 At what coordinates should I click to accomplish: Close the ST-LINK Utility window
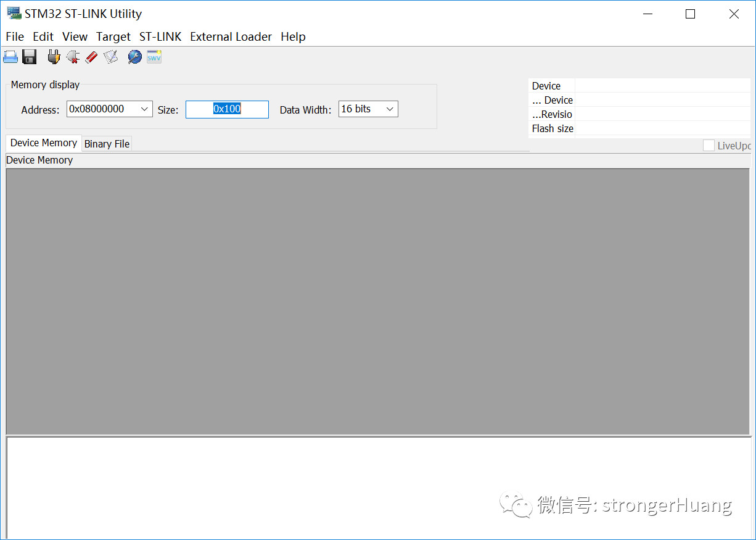[x=734, y=14]
